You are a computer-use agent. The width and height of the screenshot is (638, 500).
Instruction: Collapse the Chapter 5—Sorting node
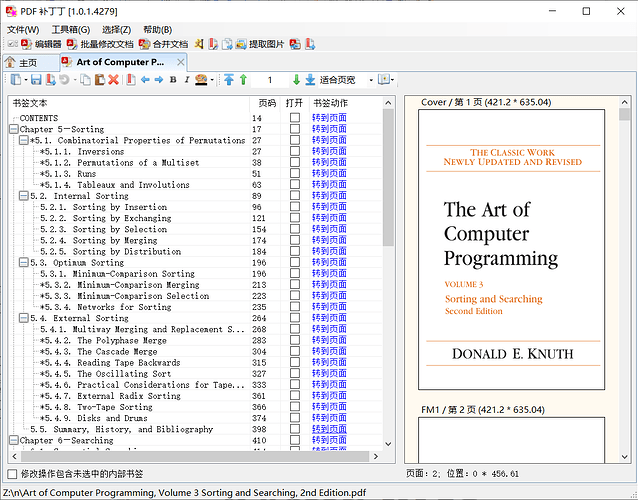coord(14,129)
